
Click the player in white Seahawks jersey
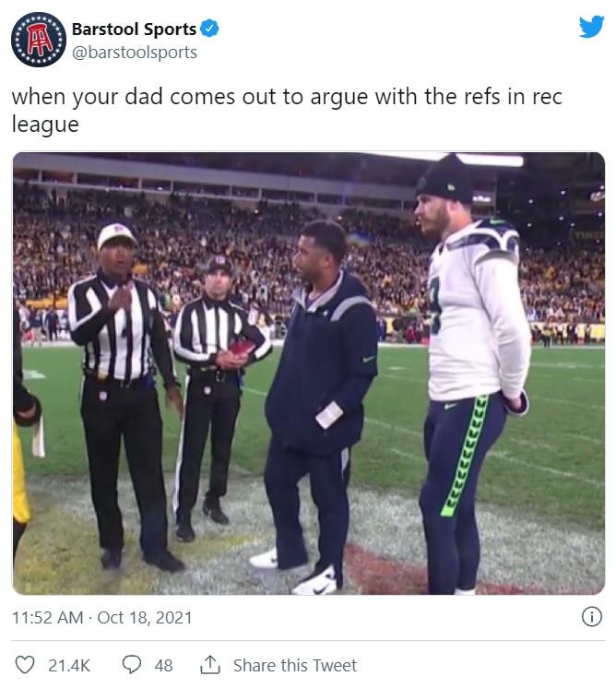click(471, 374)
